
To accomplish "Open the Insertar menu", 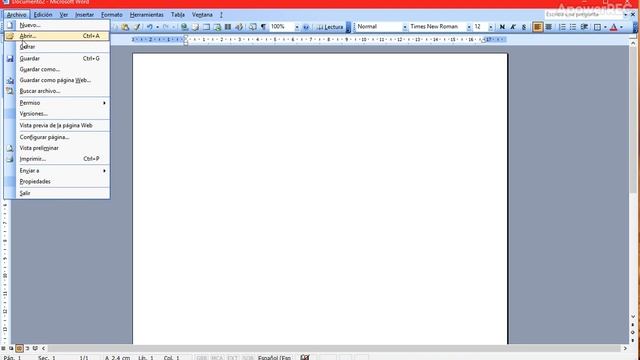I will point(84,15).
